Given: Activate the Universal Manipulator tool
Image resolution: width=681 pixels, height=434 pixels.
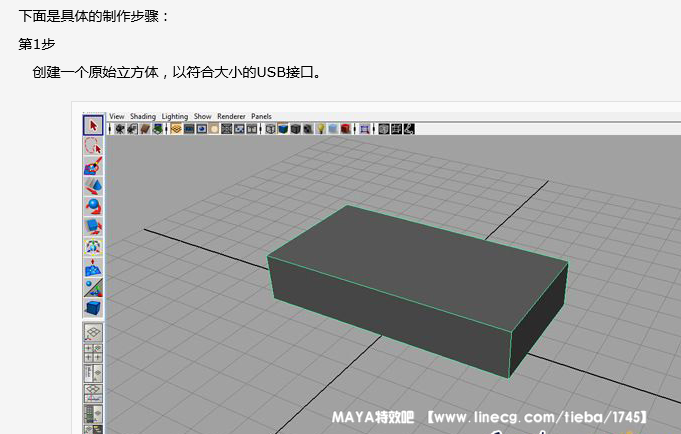Looking at the screenshot, I should point(92,246).
